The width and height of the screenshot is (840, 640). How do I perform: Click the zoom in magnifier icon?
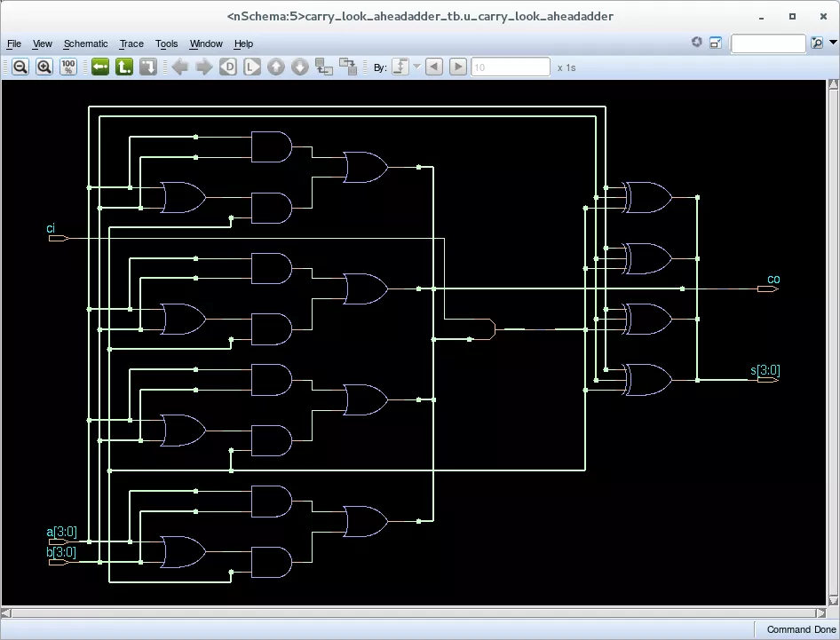click(x=44, y=67)
